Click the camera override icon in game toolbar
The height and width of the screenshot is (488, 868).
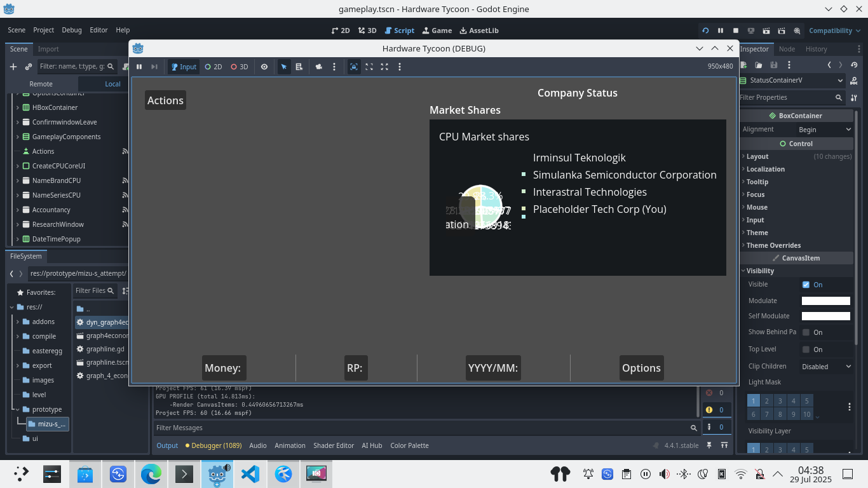pyautogui.click(x=319, y=67)
